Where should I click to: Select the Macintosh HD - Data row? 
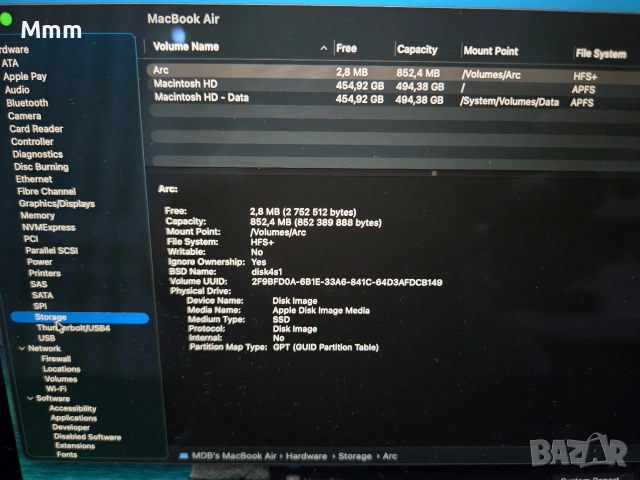tap(392, 99)
